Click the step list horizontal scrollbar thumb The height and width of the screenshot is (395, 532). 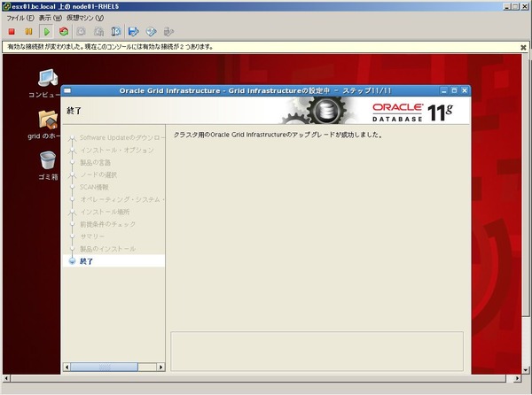click(x=104, y=367)
